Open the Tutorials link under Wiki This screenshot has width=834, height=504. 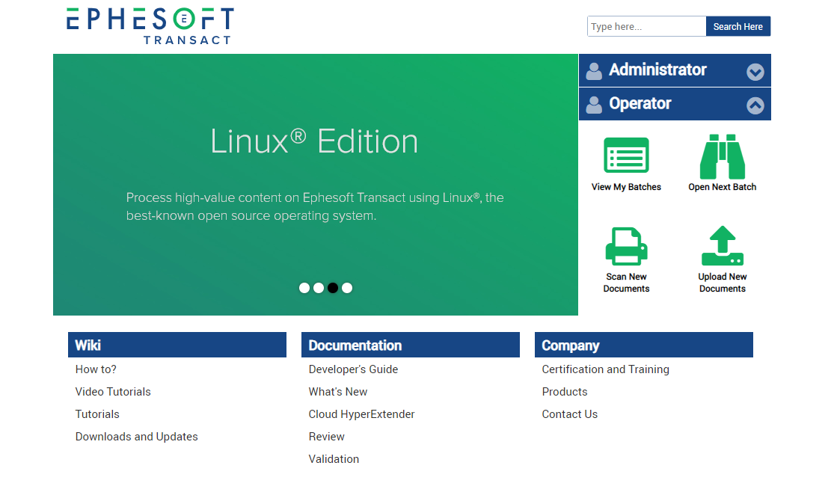pos(97,414)
